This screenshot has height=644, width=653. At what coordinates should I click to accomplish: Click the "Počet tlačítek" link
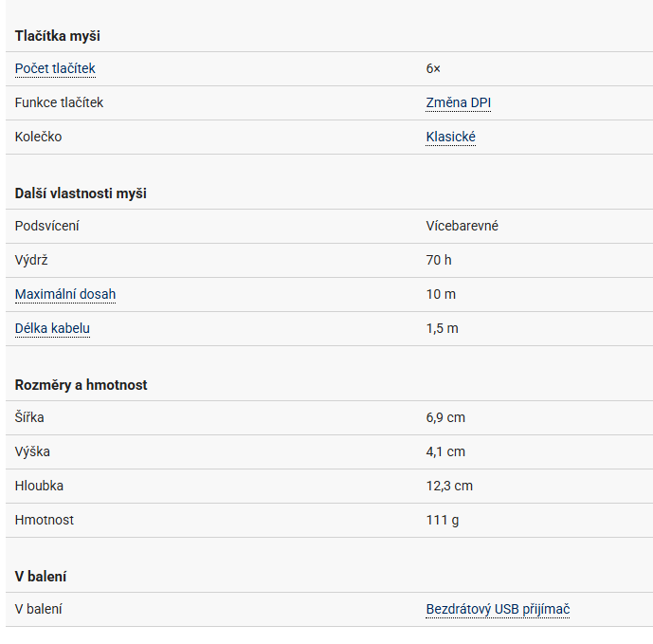[55, 68]
